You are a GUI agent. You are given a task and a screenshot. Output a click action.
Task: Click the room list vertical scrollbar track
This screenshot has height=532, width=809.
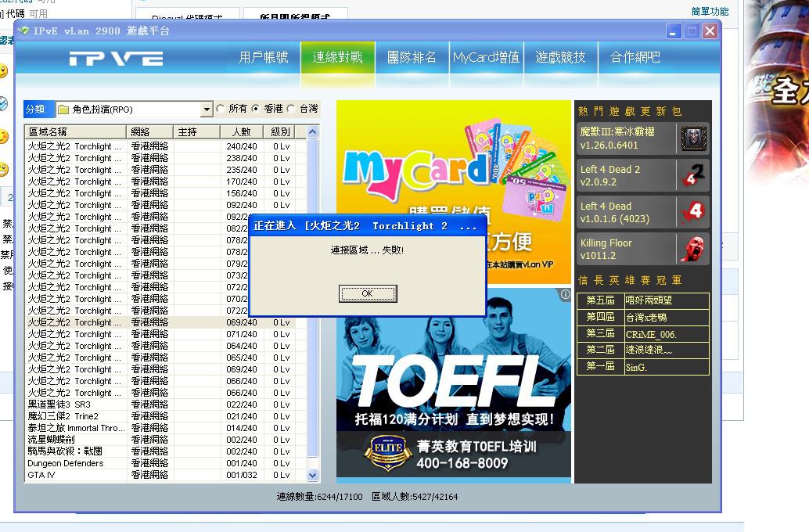[312, 304]
